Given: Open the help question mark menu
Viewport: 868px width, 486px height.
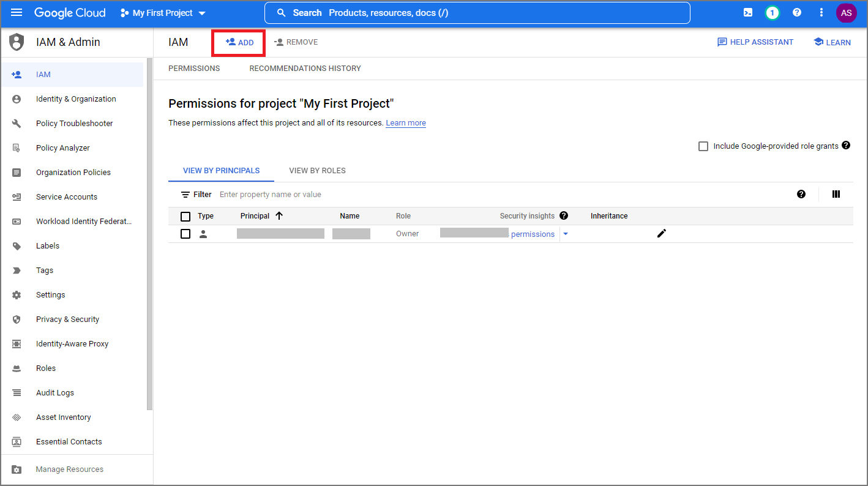Looking at the screenshot, I should (x=797, y=13).
